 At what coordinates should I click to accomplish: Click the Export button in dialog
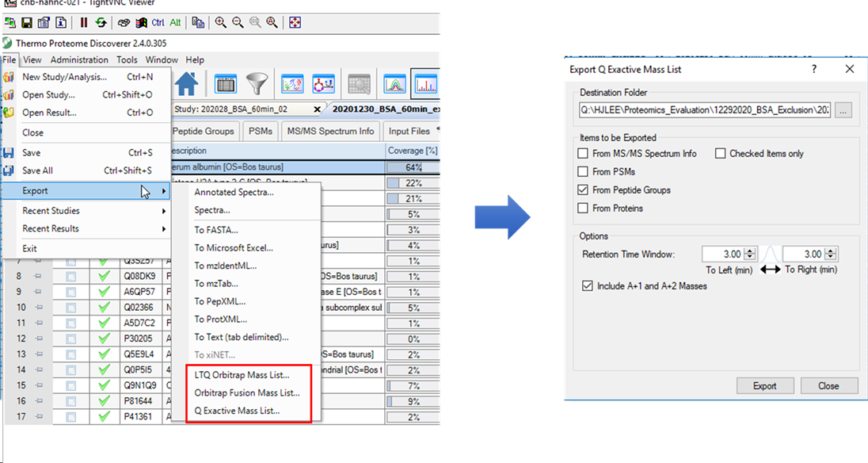764,386
